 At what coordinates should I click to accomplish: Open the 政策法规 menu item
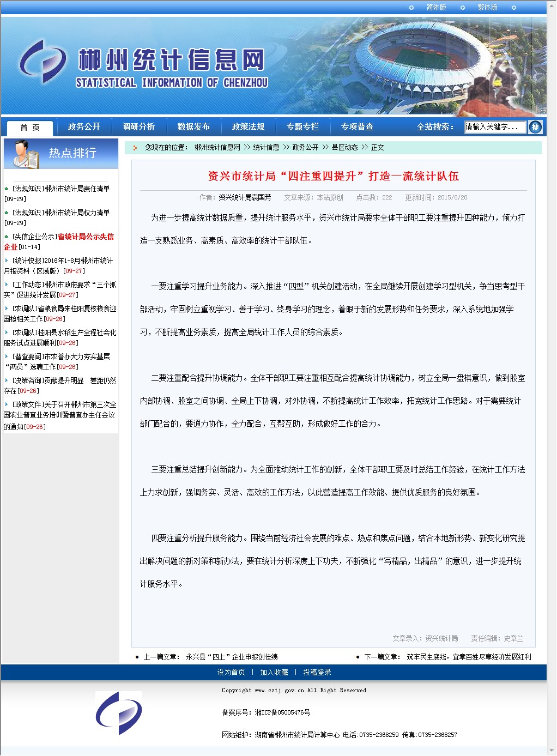pos(248,127)
